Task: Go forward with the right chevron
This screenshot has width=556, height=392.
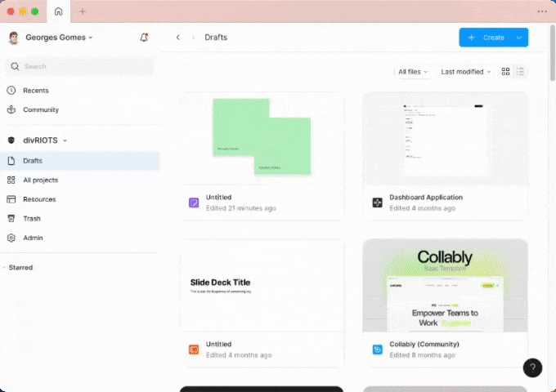Action: 193,38
